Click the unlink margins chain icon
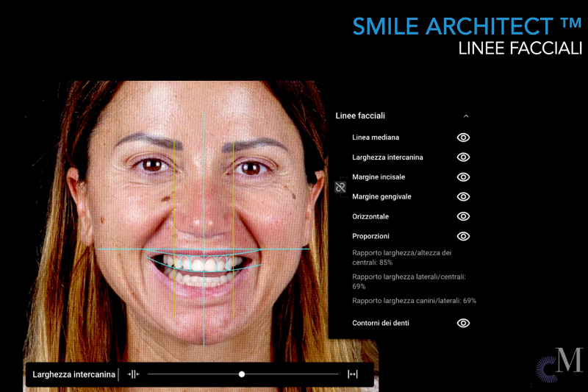The image size is (588, 392). pos(340,187)
